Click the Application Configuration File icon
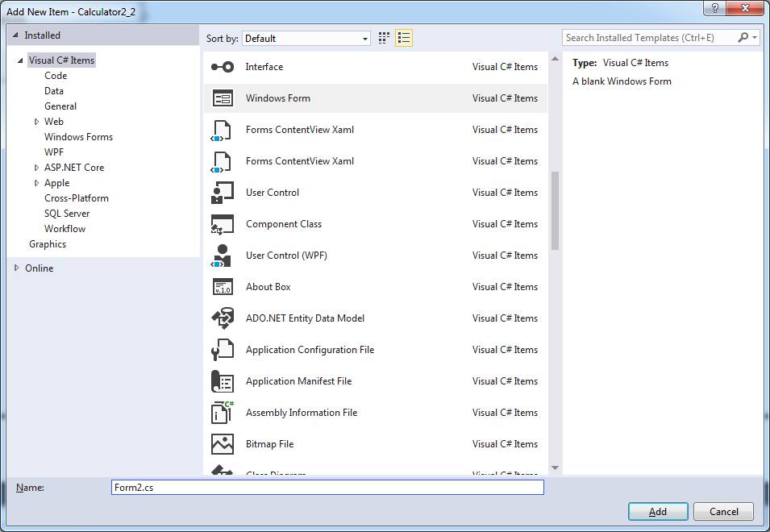This screenshot has width=770, height=532. [x=222, y=350]
